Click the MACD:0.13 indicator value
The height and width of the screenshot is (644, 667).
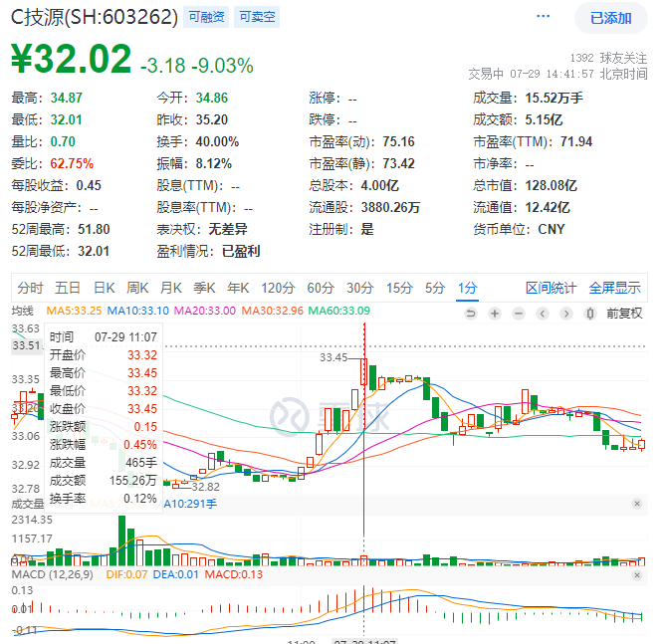234,574
